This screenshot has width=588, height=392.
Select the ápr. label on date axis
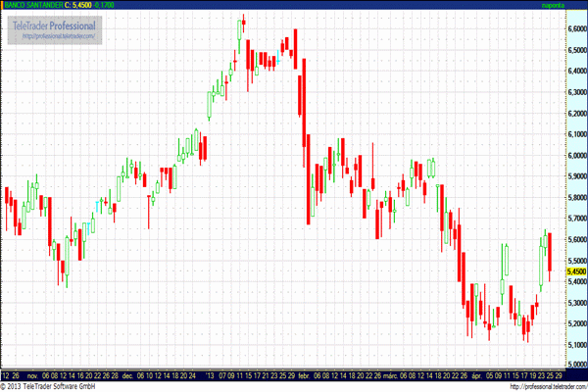pos(476,375)
